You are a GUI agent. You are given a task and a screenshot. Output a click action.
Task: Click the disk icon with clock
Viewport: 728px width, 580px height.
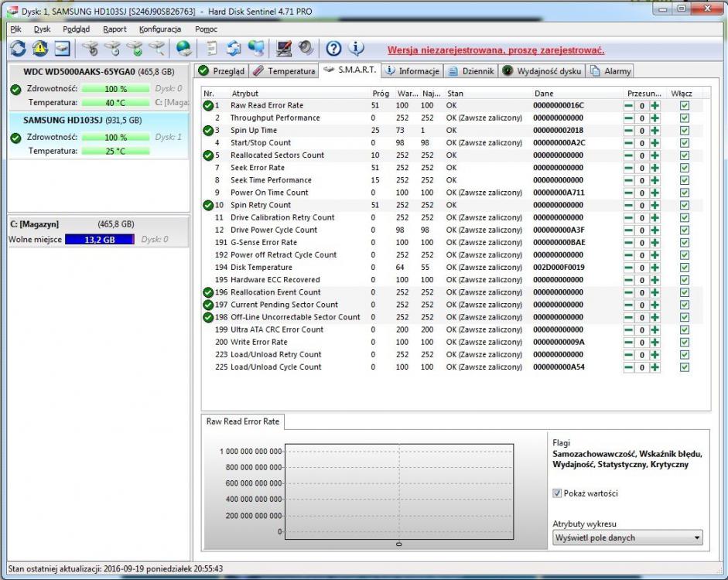point(113,48)
